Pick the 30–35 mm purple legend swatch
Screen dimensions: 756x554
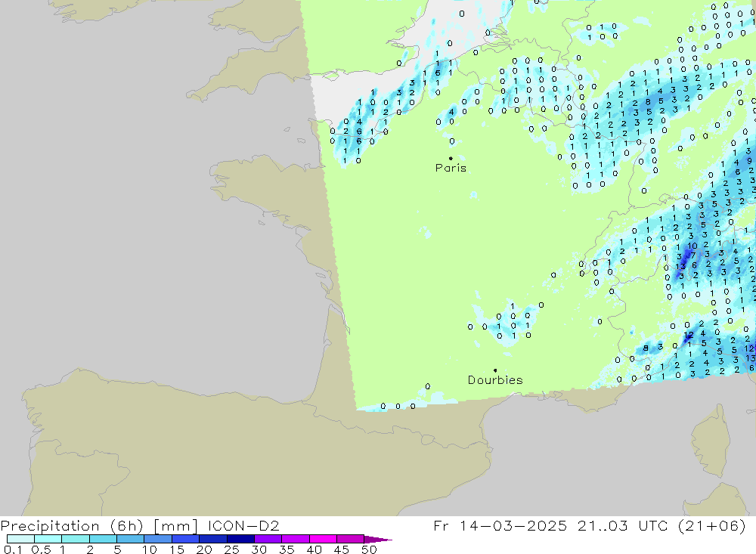pyautogui.click(x=268, y=539)
